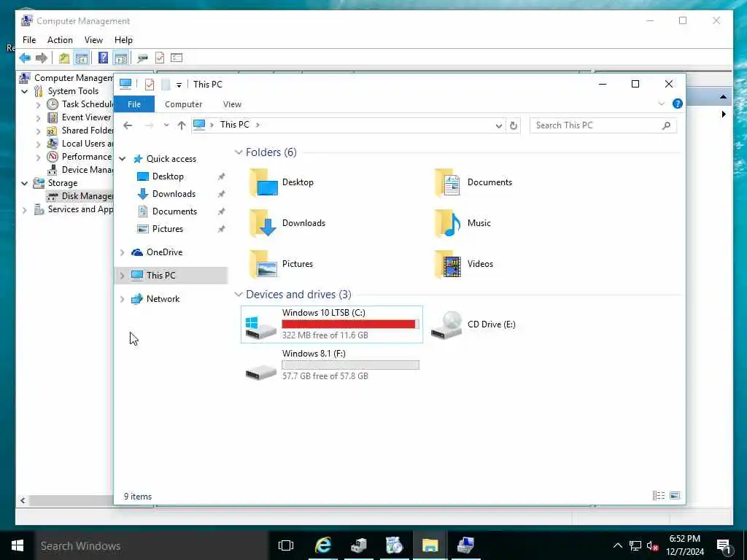The width and height of the screenshot is (747, 560).
Task: Toggle Show/Hide Action Pane icon
Action: point(121,58)
